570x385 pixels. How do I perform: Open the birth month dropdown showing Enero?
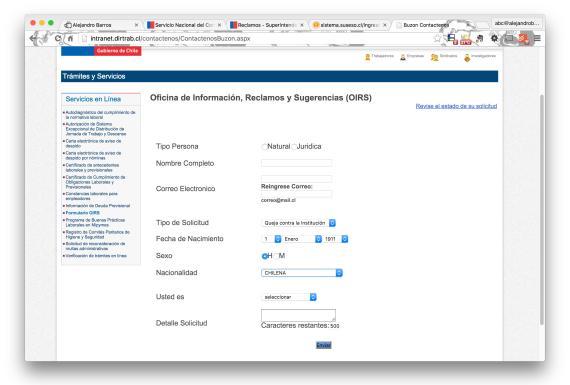(x=302, y=239)
